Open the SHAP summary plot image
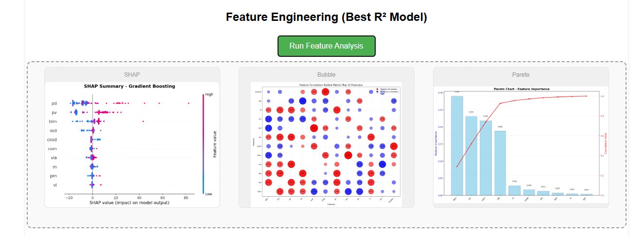Viewport: 644px width, 236px height. tap(132, 145)
